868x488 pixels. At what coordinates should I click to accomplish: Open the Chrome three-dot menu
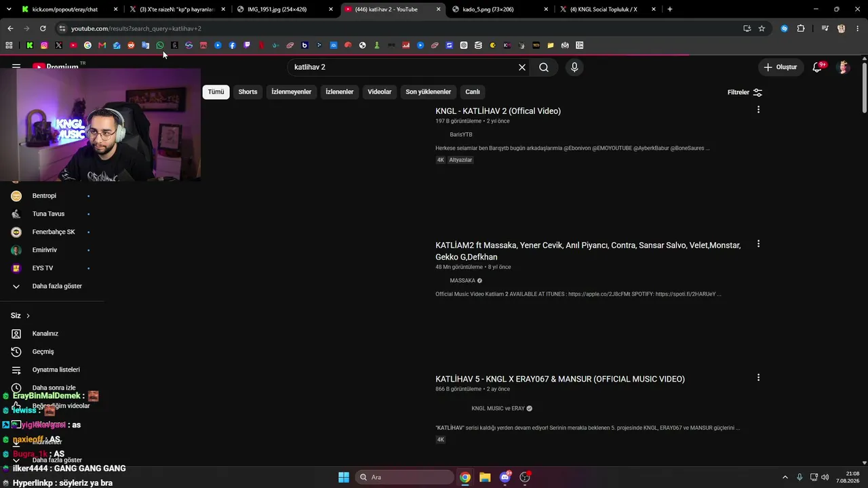point(857,28)
